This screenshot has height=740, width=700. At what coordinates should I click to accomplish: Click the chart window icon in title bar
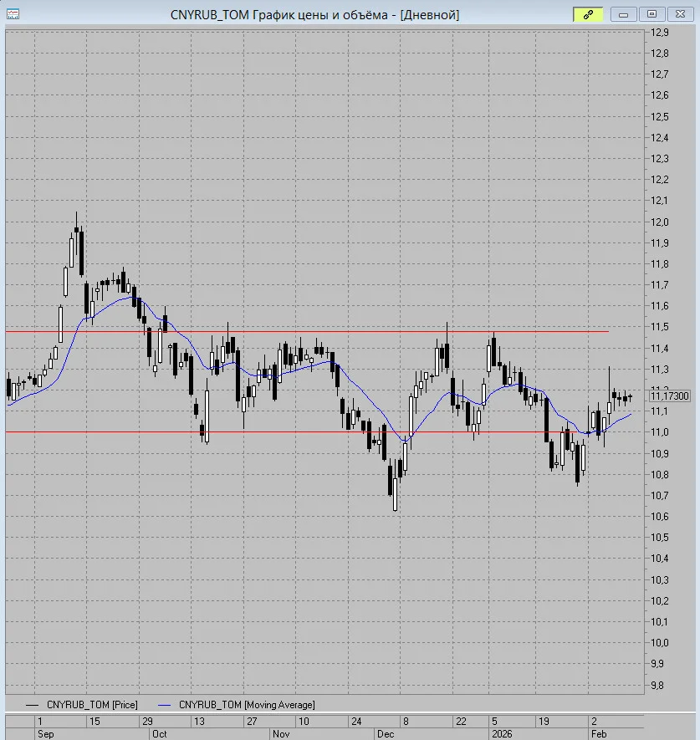tap(13, 14)
